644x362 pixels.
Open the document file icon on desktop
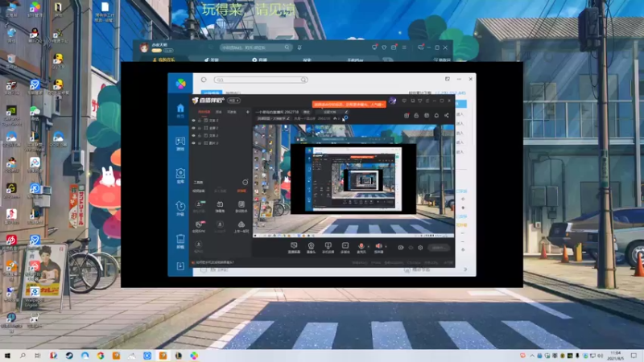tap(105, 11)
